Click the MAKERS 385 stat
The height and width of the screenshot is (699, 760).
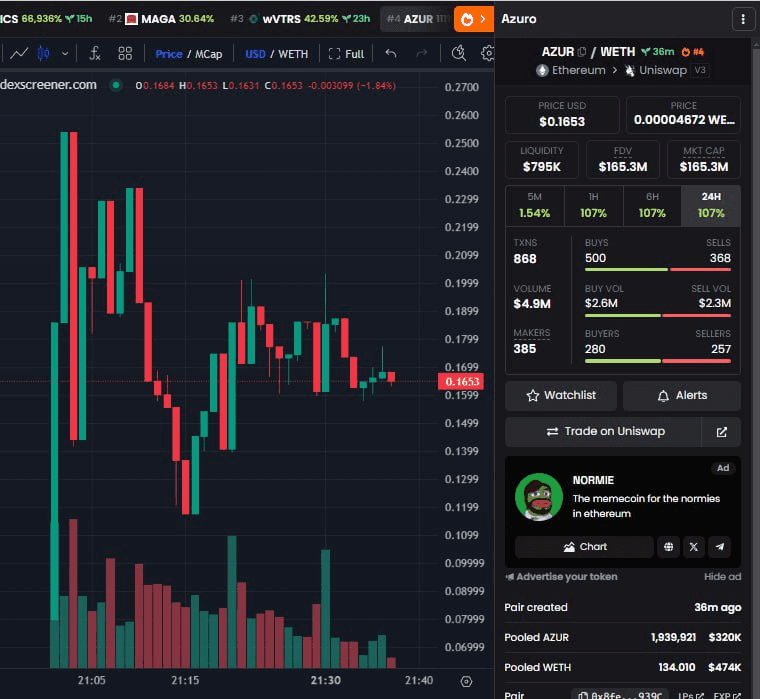click(x=532, y=342)
